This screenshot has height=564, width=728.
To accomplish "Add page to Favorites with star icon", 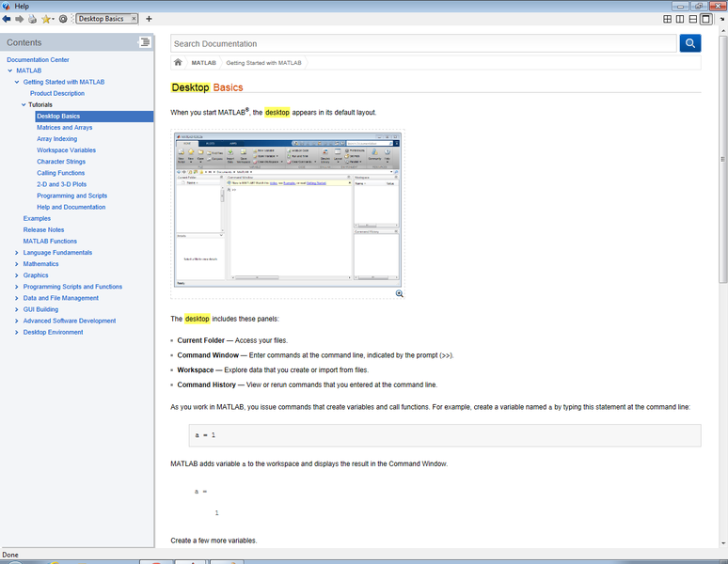I will click(x=45, y=19).
